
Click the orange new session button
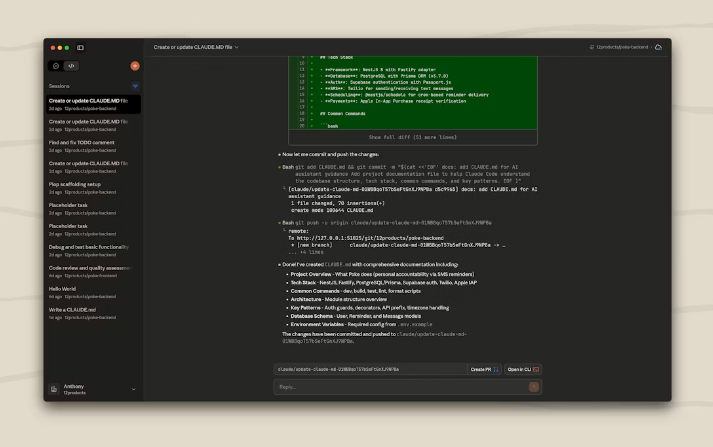point(135,66)
